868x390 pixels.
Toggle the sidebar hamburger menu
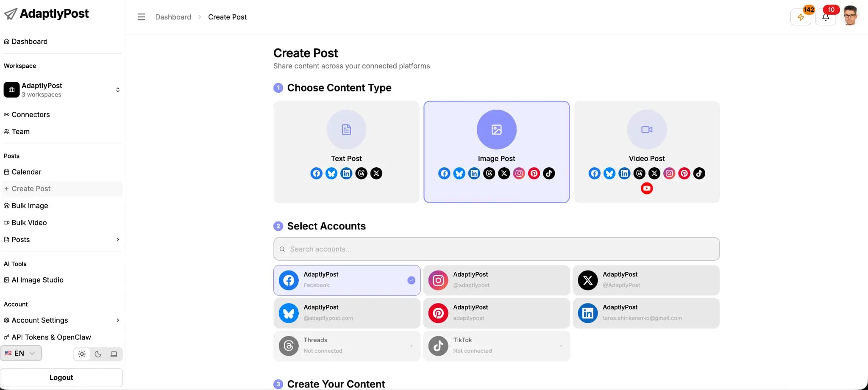(142, 17)
